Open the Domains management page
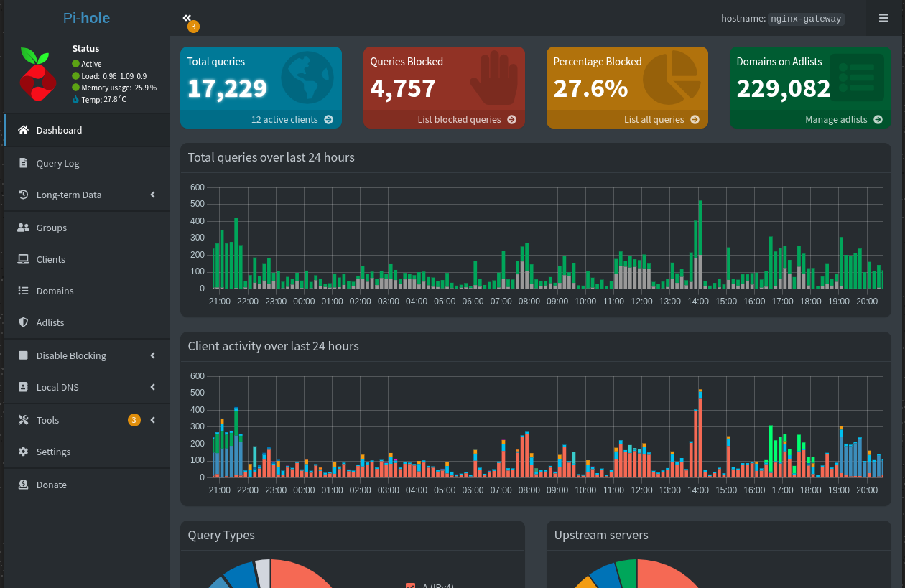This screenshot has width=905, height=588. (x=86, y=291)
